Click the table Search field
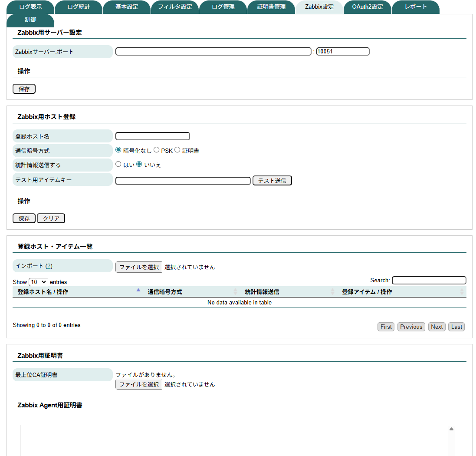476x456 pixels. click(x=429, y=280)
